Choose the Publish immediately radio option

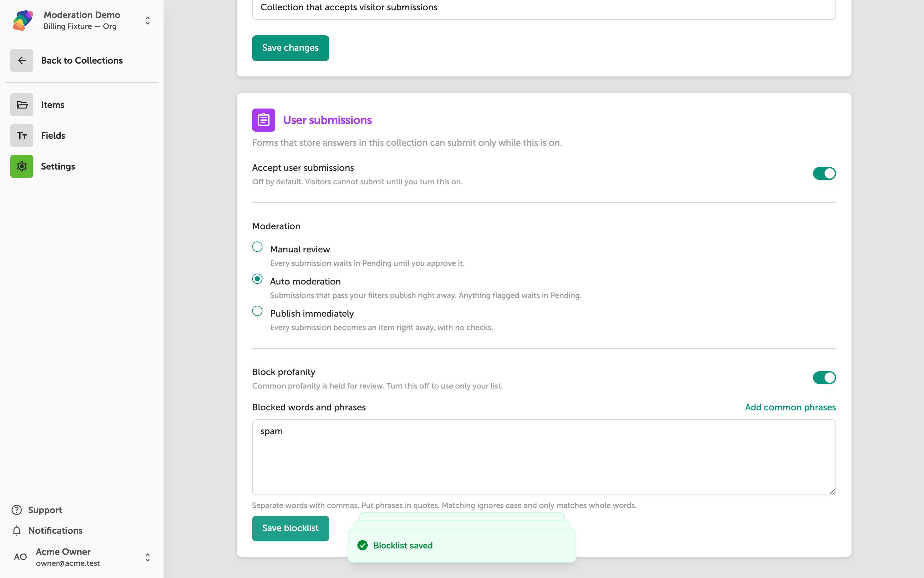click(x=257, y=311)
